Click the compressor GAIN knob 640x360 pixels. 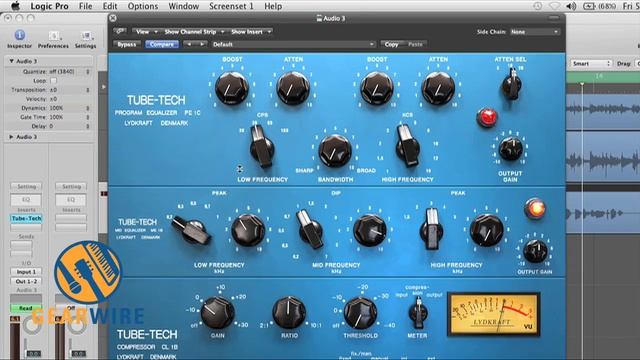pyautogui.click(x=218, y=313)
